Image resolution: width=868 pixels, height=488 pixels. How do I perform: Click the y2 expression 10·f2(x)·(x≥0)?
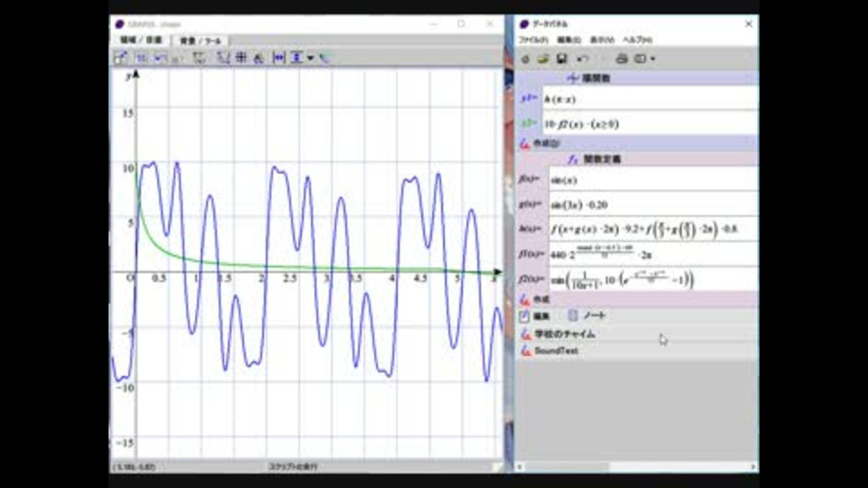650,124
